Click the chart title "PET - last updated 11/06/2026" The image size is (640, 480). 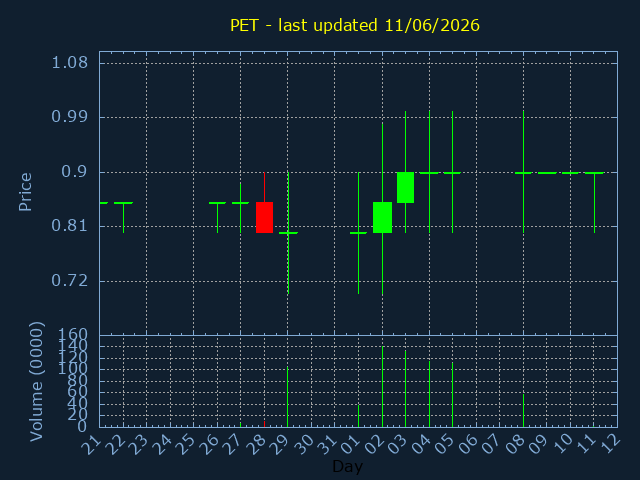pyautogui.click(x=355, y=25)
